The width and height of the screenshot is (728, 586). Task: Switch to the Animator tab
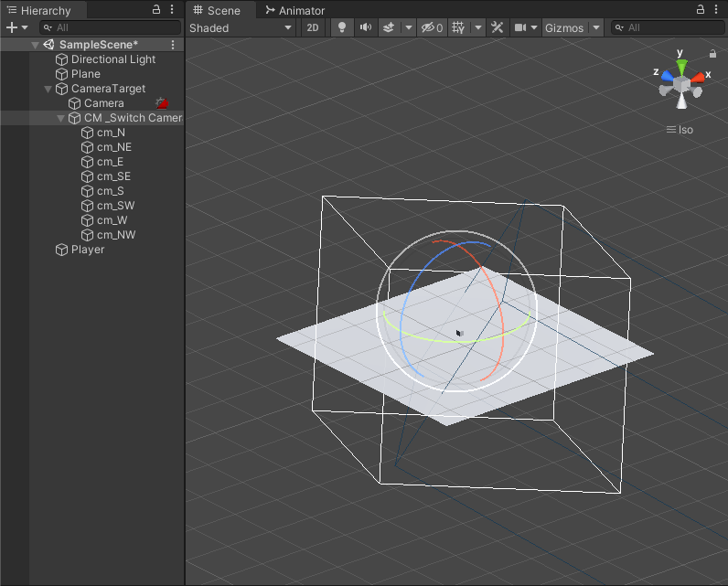click(x=294, y=10)
